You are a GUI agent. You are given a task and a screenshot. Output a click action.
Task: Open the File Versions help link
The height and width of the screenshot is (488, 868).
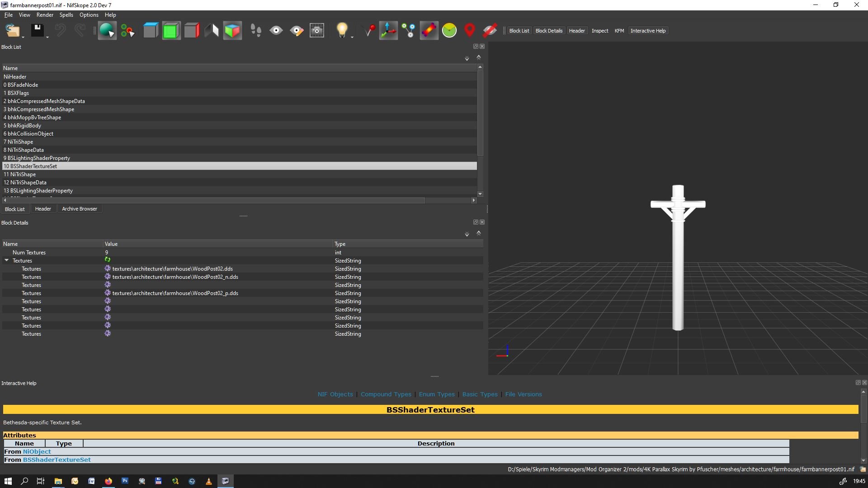coord(524,394)
